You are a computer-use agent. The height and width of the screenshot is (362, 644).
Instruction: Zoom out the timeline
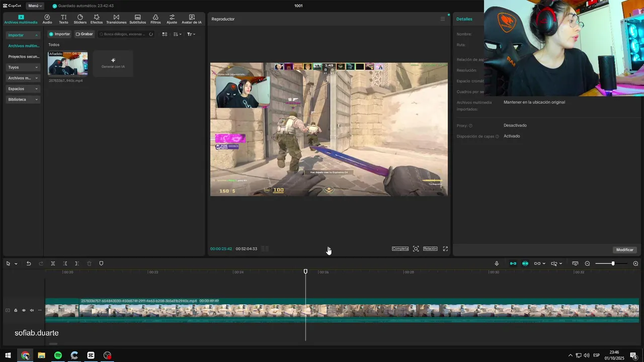587,263
